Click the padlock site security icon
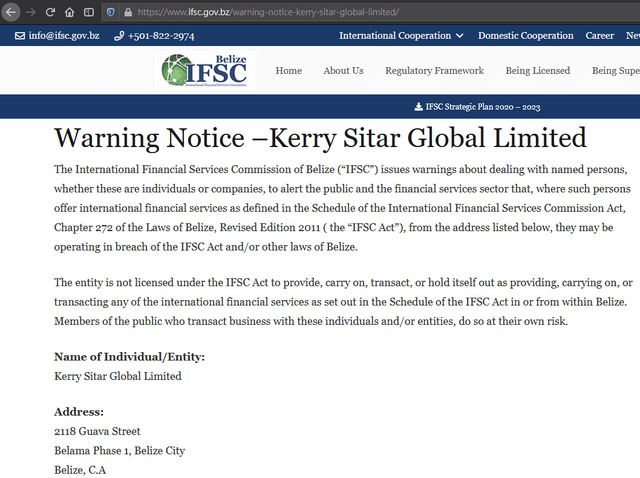 pos(128,12)
